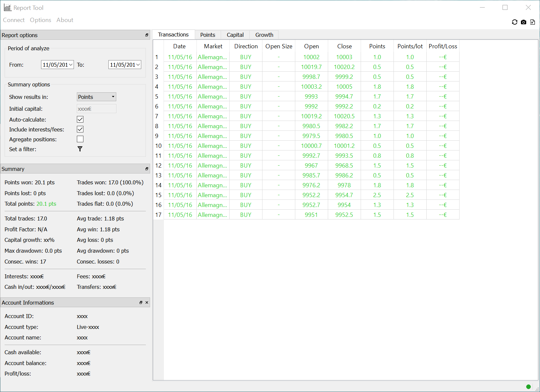Image resolution: width=540 pixels, height=392 pixels.
Task: Take a screenshot with the camera icon
Action: (x=524, y=22)
